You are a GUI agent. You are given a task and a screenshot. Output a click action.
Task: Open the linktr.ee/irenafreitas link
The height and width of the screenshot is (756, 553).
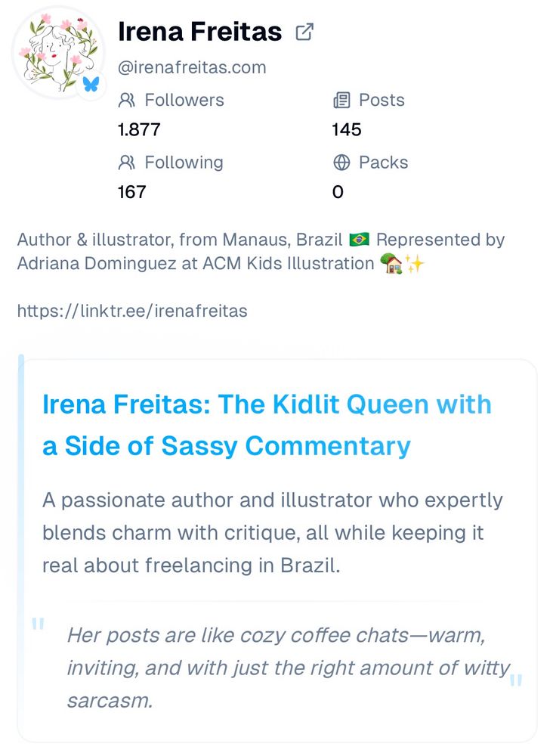(132, 311)
